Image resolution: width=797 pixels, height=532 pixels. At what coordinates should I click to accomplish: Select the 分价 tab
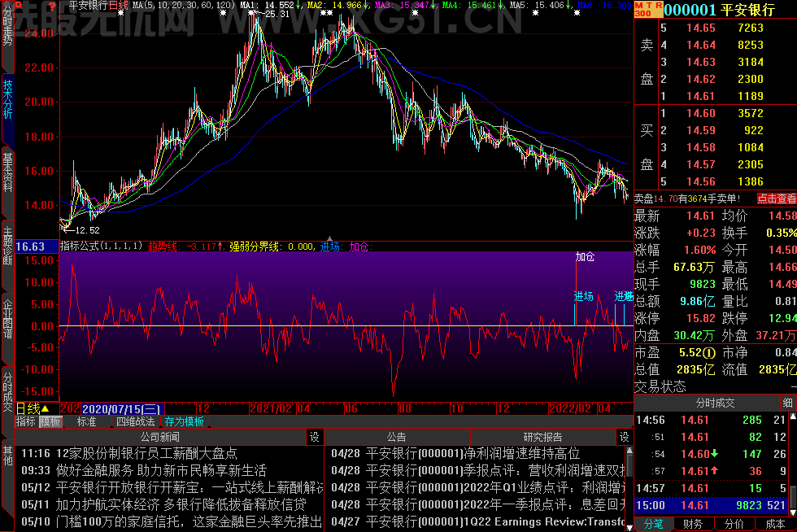(734, 525)
